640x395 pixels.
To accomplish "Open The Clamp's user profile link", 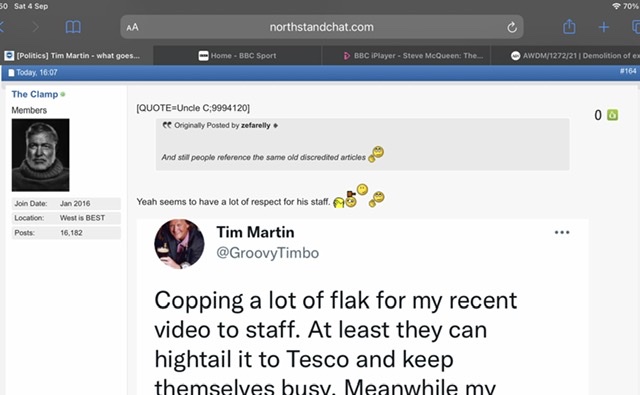I will [x=35, y=94].
